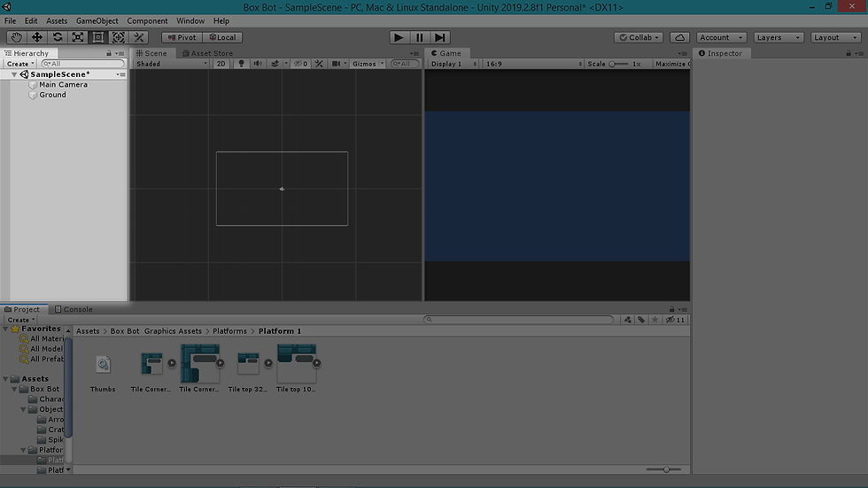This screenshot has height=488, width=868.
Task: Open Hierarchy Create dropdown
Action: [20, 64]
